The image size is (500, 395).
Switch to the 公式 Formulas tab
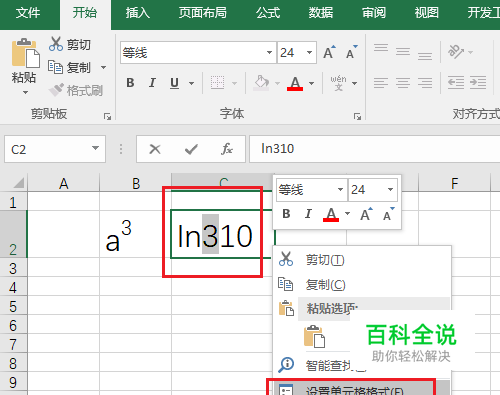click(268, 13)
